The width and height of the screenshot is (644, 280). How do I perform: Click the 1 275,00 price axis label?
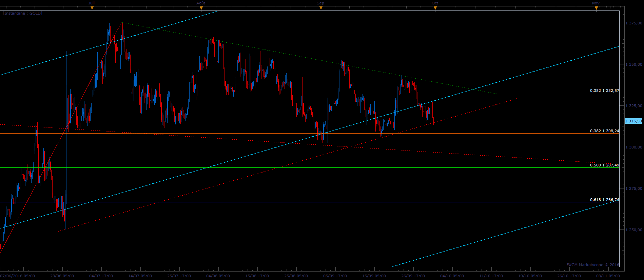[634, 188]
